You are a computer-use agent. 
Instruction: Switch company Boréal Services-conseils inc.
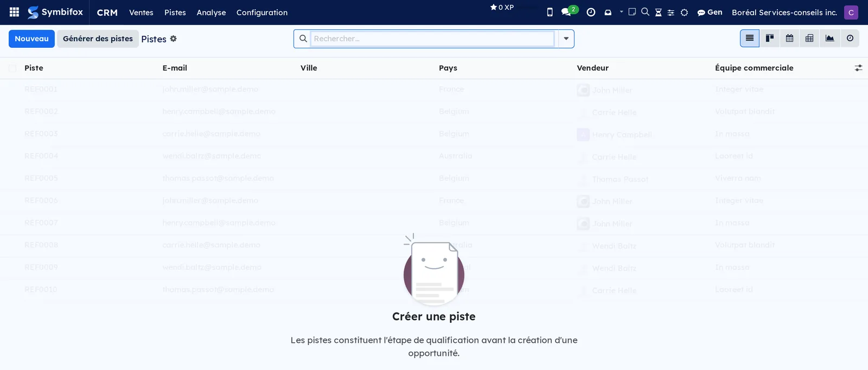pyautogui.click(x=784, y=12)
